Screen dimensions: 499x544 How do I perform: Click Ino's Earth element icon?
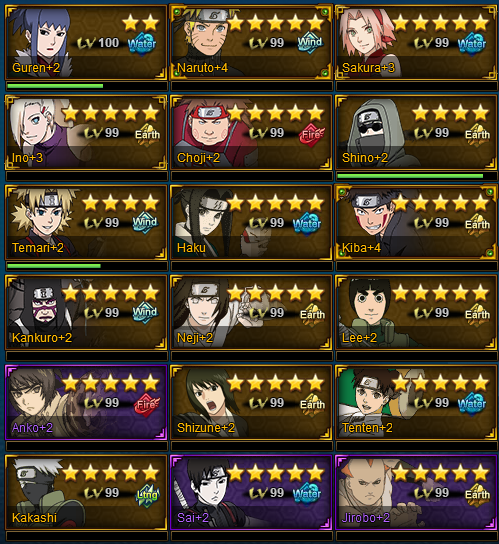coord(147,134)
